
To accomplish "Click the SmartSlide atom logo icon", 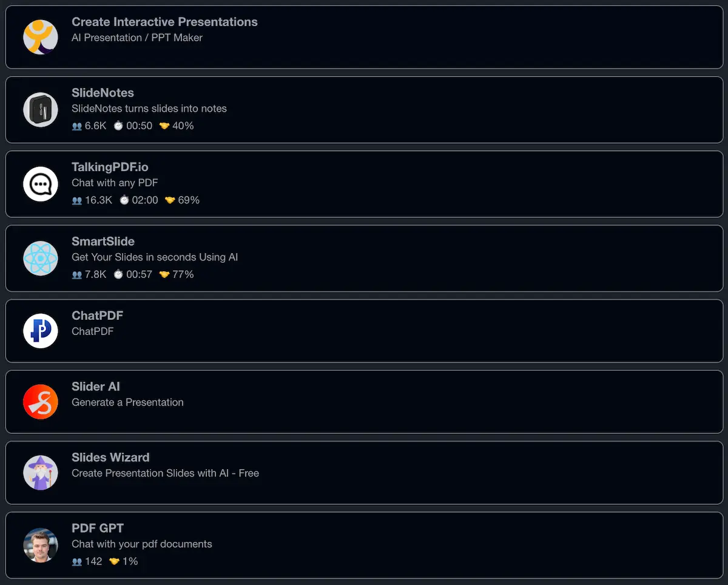I will pos(41,259).
